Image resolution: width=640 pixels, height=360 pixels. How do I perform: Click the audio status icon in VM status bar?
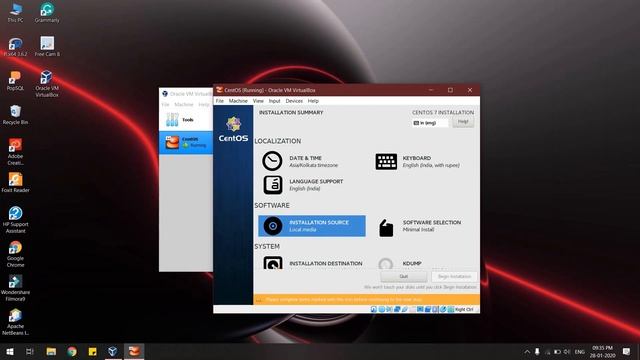389,309
